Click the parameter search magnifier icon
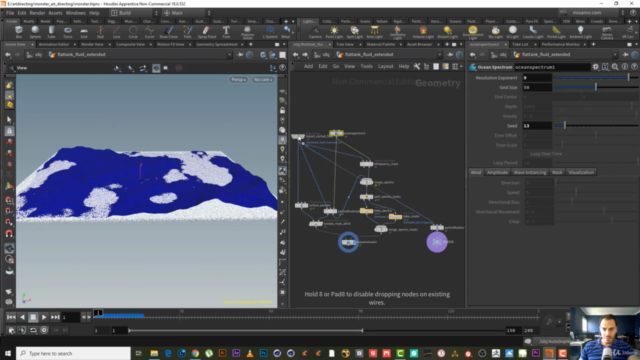The height and width of the screenshot is (360, 640). [x=615, y=67]
